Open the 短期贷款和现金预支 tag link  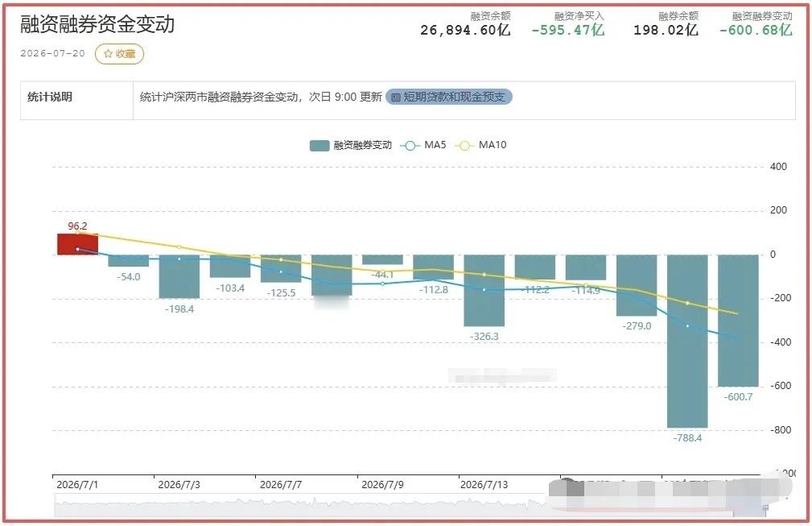449,97
